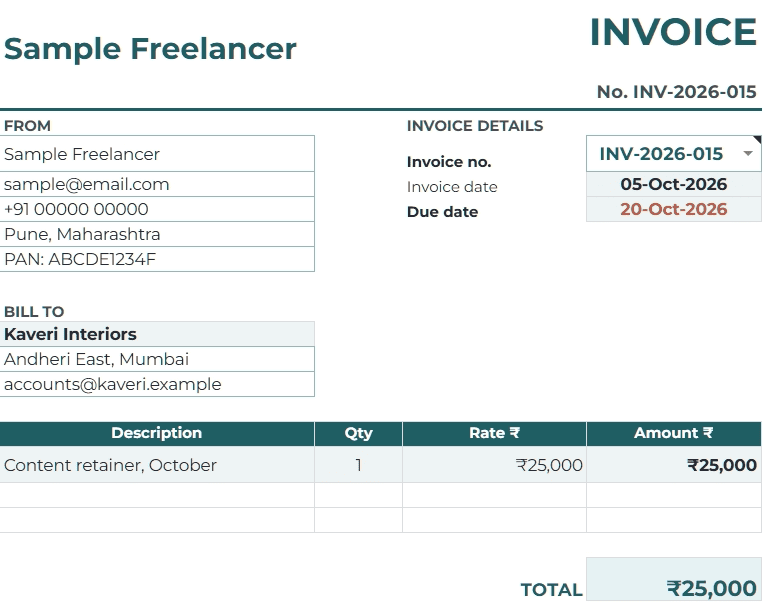Click the Invoice date label

[x=452, y=187]
